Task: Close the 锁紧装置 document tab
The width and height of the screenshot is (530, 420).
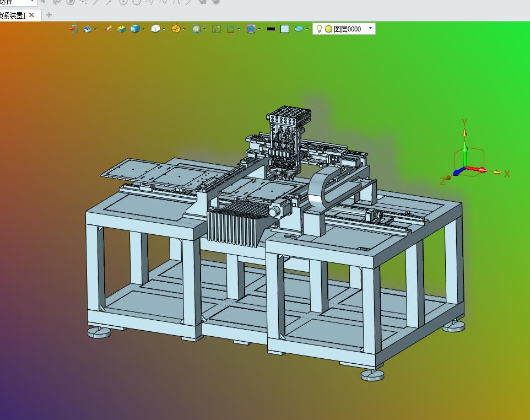Action: coord(31,15)
